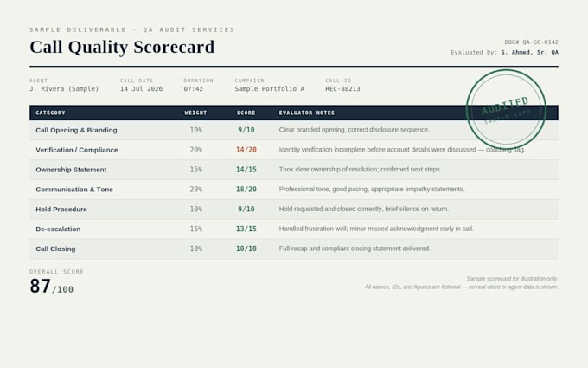Click the 10/10 Call Closing score
588x368 pixels.
246,249
